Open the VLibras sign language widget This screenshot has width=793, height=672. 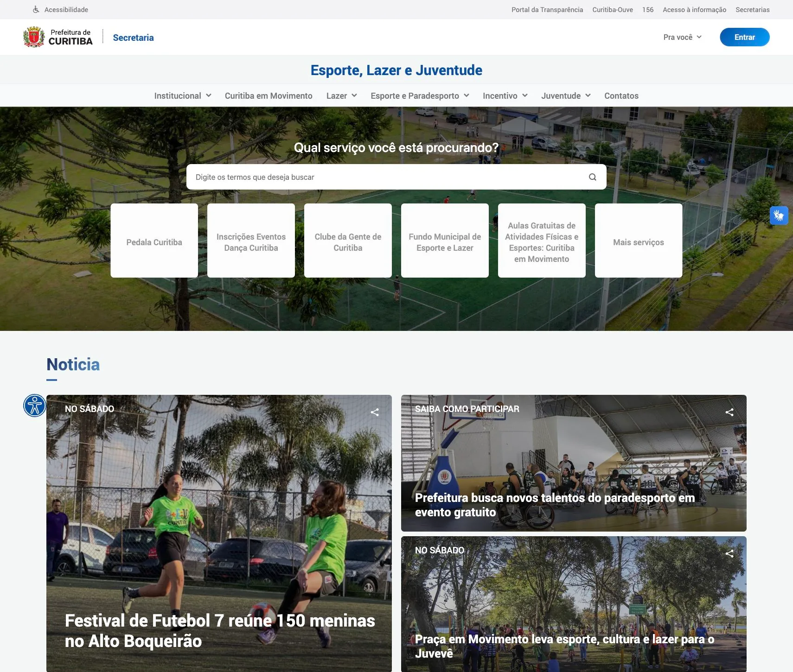pyautogui.click(x=779, y=216)
